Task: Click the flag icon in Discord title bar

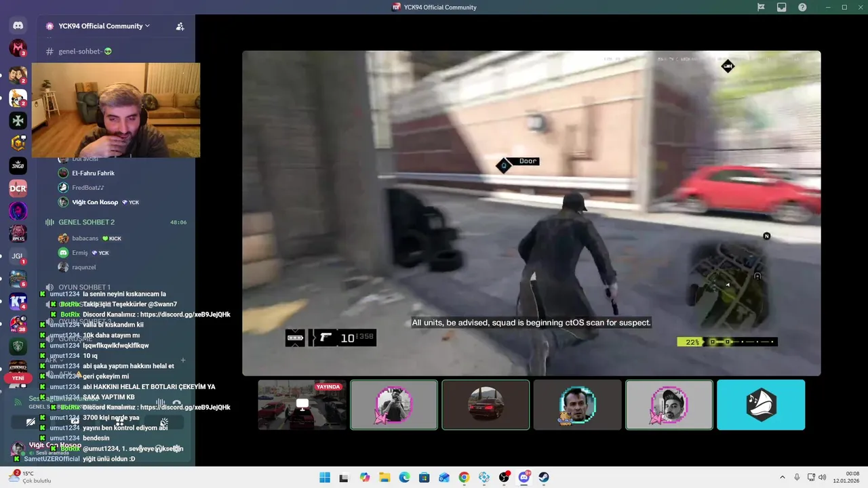Action: tap(761, 7)
